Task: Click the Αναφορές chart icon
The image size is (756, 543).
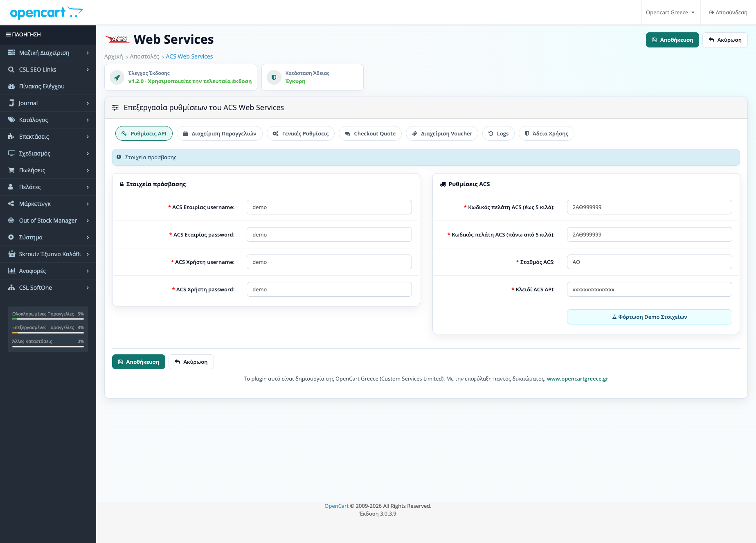Action: click(x=12, y=271)
